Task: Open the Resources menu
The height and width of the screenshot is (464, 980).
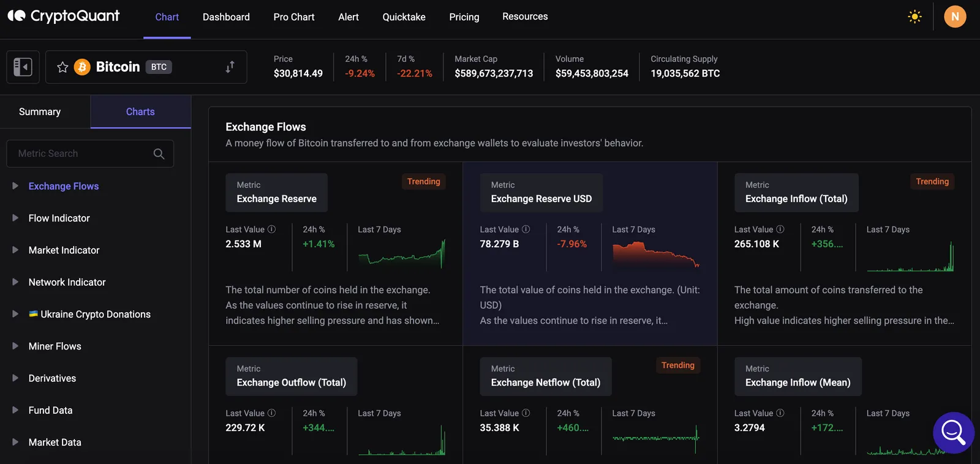Action: click(x=525, y=17)
